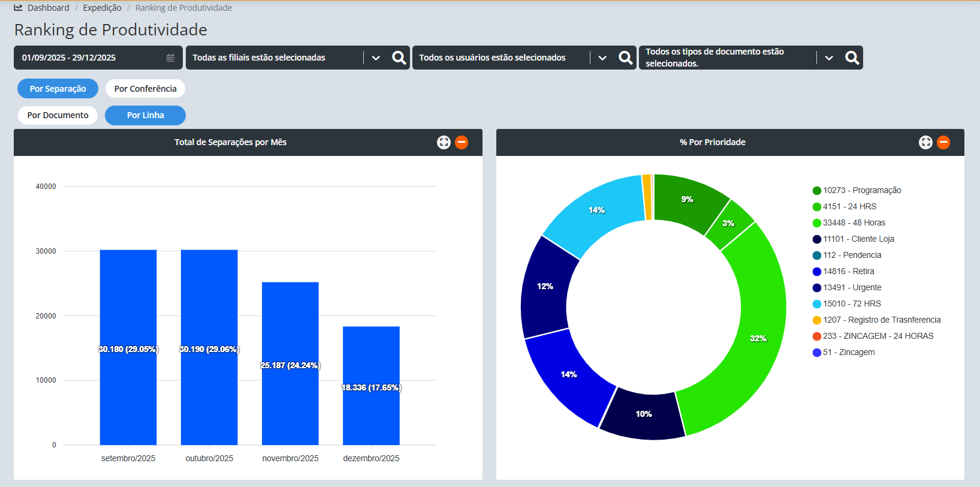Collapse the % Por Prioridade panel
Image resolution: width=980 pixels, height=487 pixels.
pyautogui.click(x=943, y=142)
